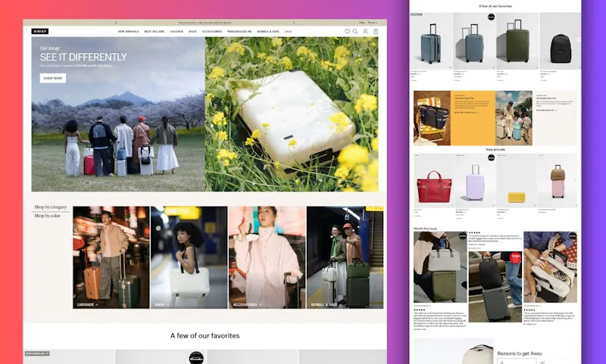Open green suitcase review photo in Worth the hype
Viewport: 606px width, 364px height.
pyautogui.click(x=440, y=267)
